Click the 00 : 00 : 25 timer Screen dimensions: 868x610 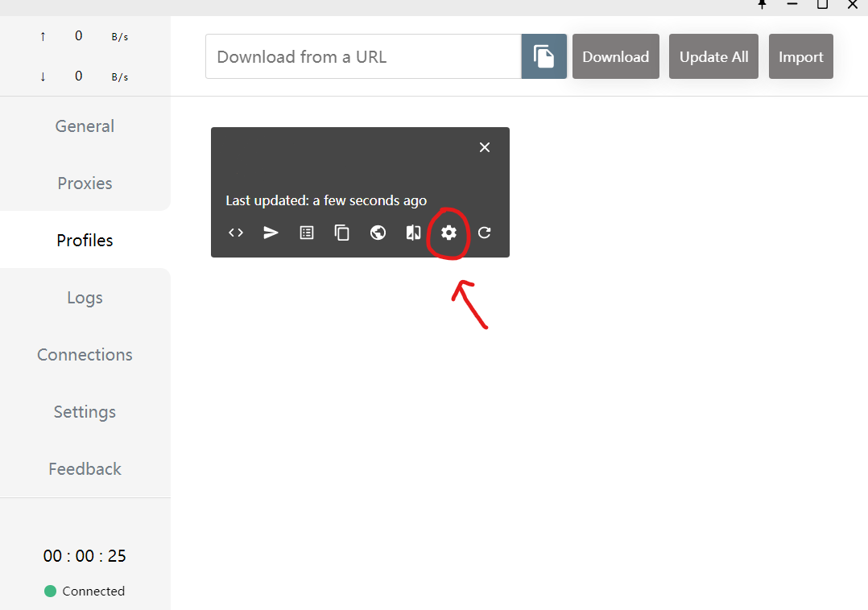tap(85, 556)
